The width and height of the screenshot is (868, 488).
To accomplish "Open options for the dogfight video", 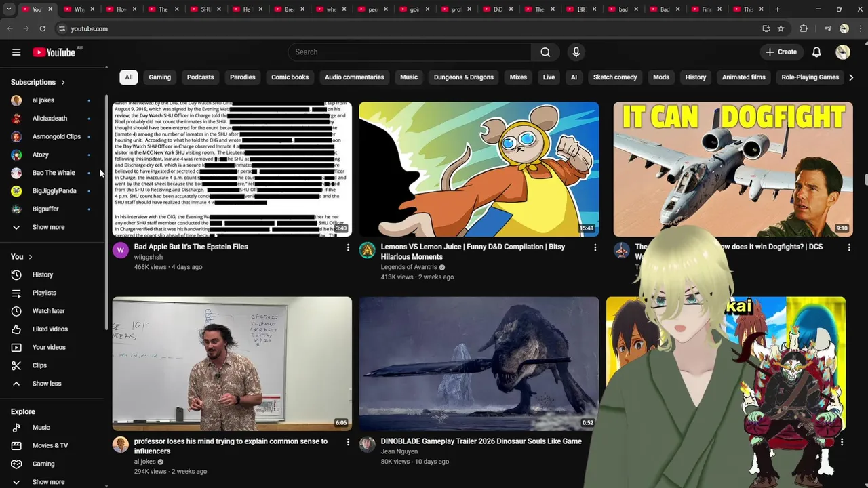I will (849, 248).
